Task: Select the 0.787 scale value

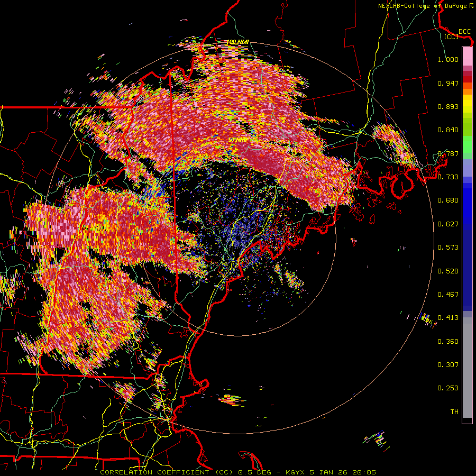Action: [448, 153]
